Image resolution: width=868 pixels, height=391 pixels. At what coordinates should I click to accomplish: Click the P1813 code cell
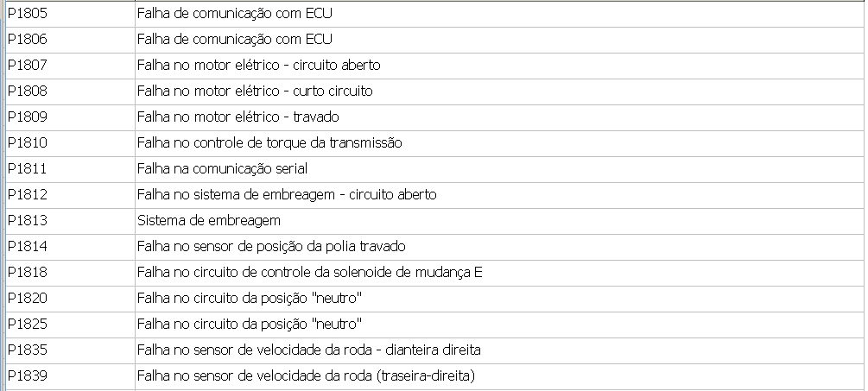27,220
